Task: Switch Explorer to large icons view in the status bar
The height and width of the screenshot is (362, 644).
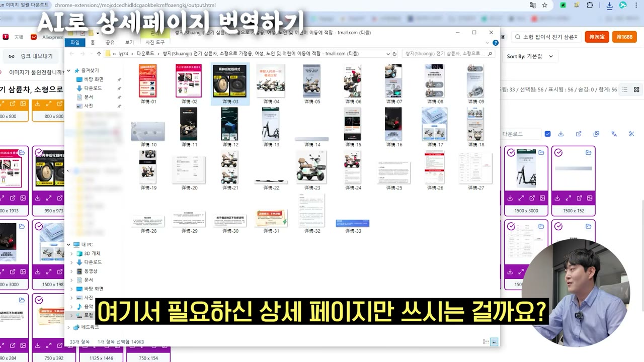Action: click(x=494, y=342)
